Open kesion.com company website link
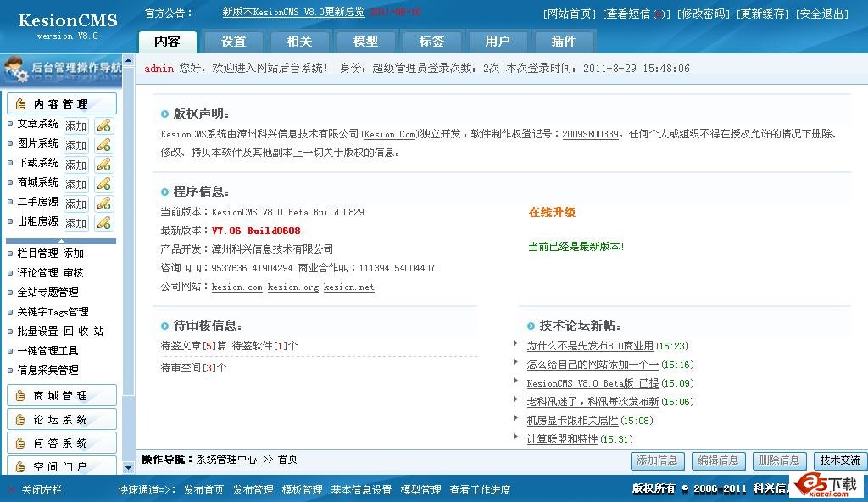This screenshot has height=502, width=868. coord(236,287)
